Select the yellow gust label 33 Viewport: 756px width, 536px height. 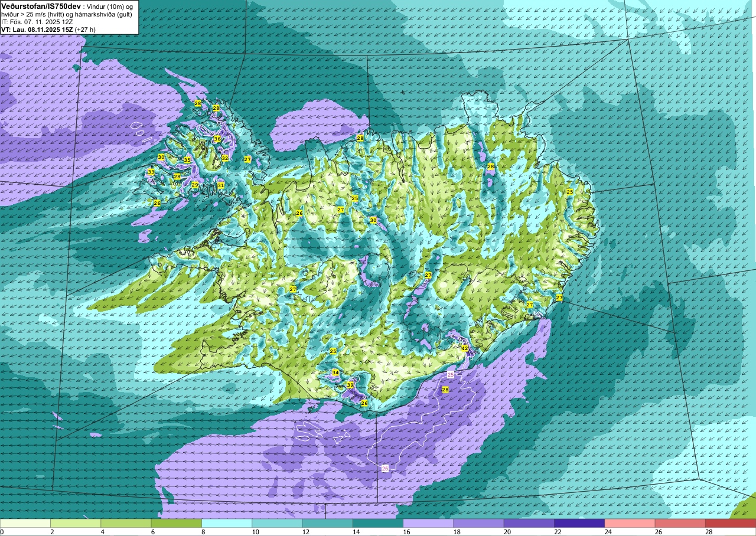click(x=151, y=172)
